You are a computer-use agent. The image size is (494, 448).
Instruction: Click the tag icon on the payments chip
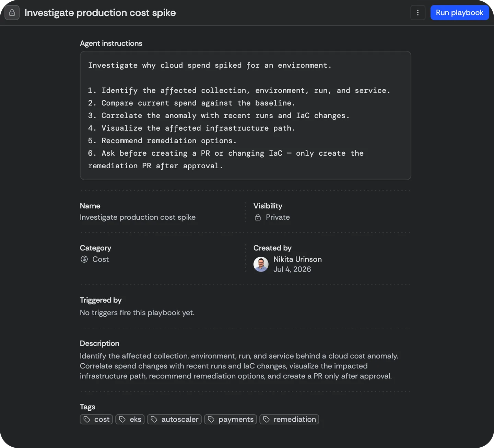pyautogui.click(x=211, y=419)
